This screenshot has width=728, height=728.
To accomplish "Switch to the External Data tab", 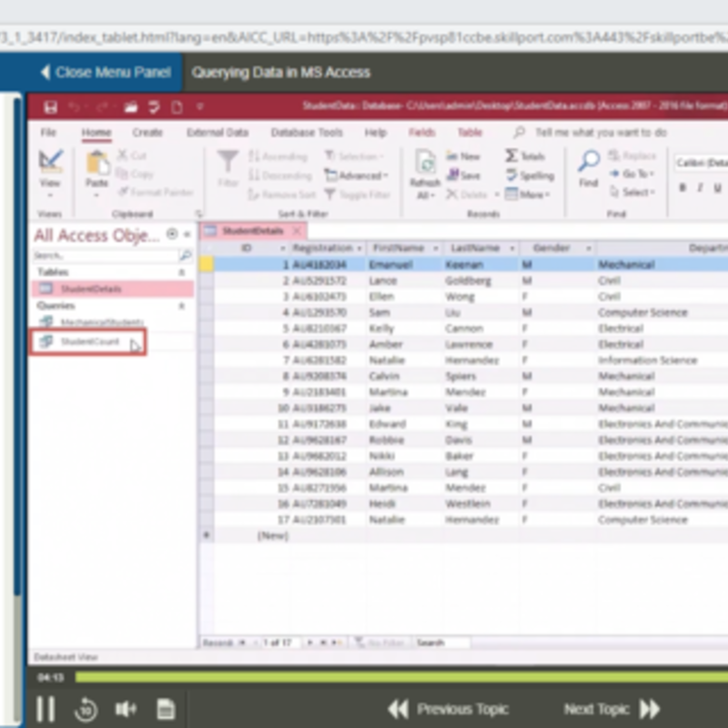I will click(217, 133).
